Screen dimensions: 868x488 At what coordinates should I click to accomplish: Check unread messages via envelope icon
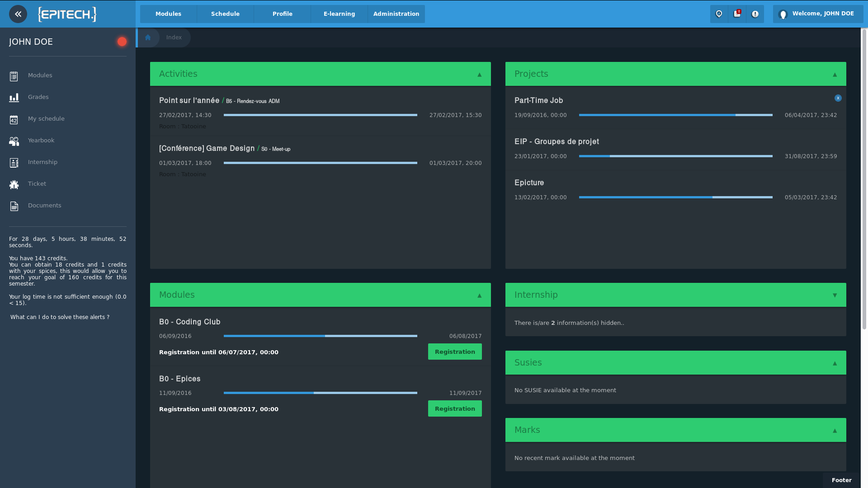click(x=737, y=14)
